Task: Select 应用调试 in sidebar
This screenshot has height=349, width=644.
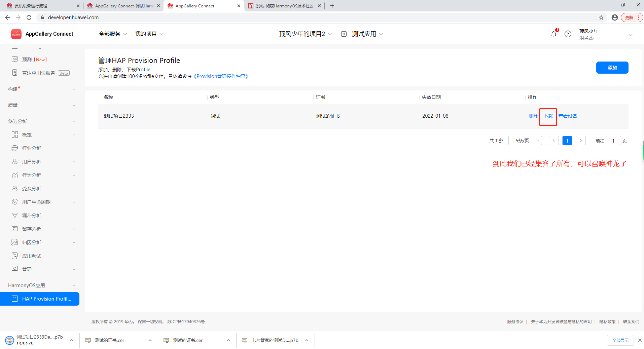Action: [x=32, y=256]
